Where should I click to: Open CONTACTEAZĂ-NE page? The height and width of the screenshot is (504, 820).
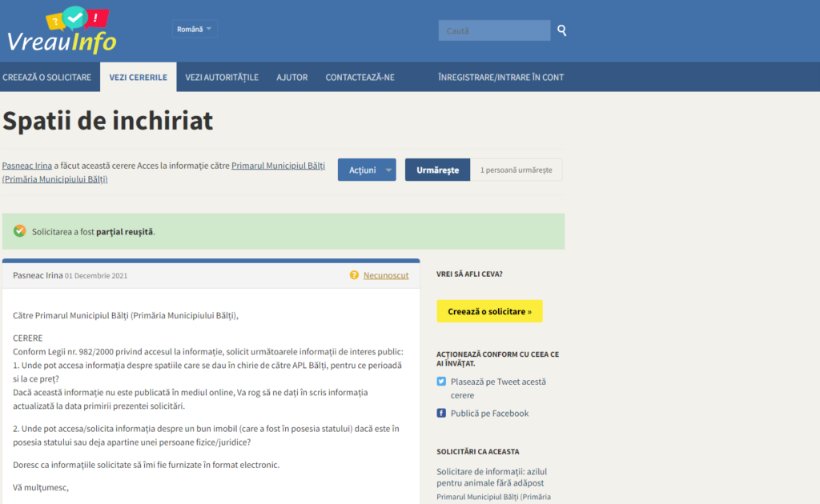[360, 78]
